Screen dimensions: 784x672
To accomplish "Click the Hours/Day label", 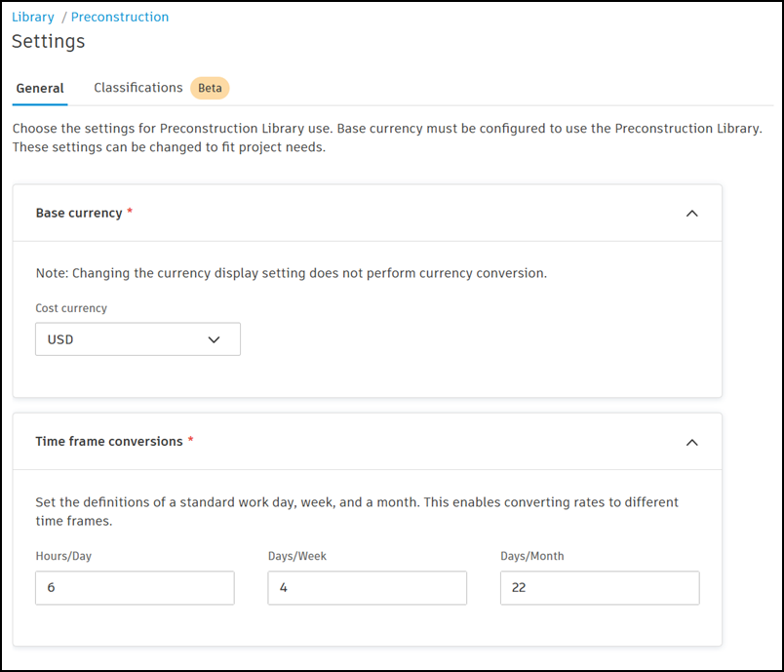I will click(63, 556).
